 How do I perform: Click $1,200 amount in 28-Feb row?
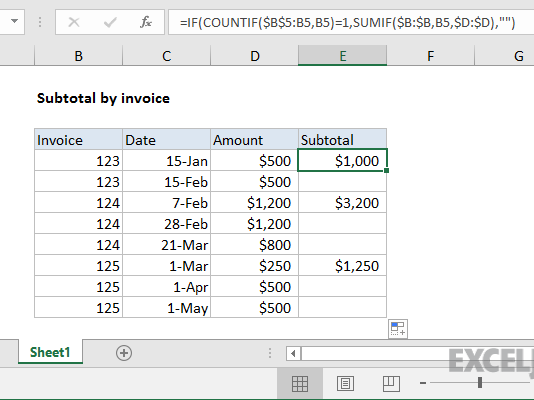point(254,223)
